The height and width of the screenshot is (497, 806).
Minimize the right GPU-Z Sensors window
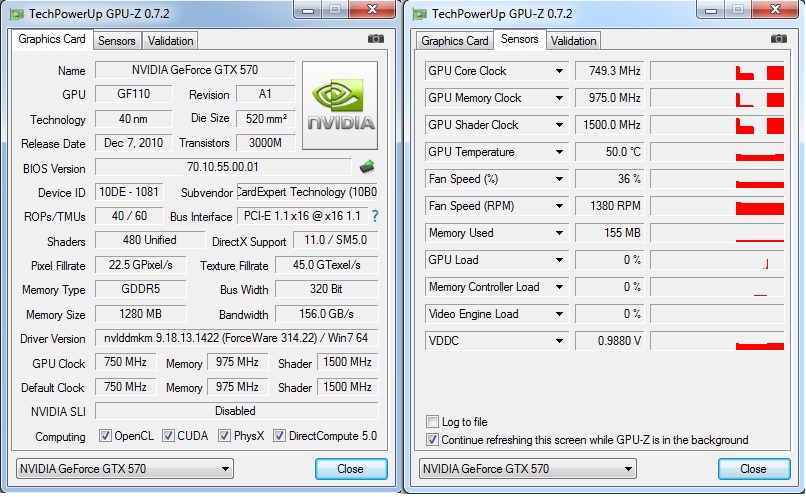711,9
